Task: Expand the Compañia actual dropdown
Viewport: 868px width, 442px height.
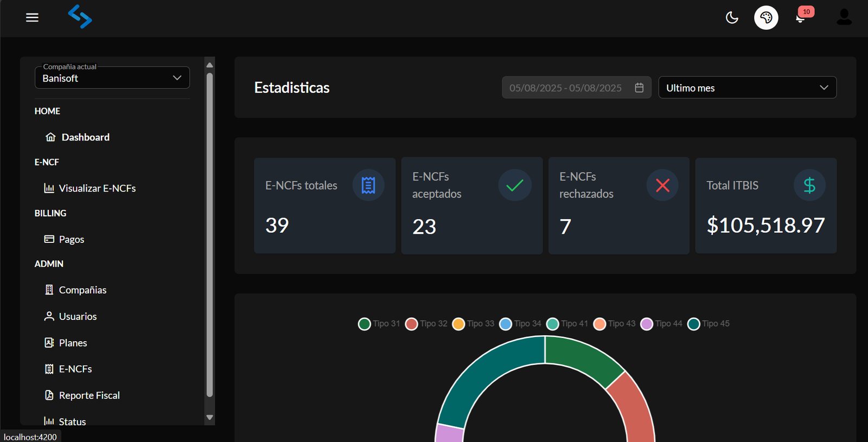Action: (x=112, y=78)
